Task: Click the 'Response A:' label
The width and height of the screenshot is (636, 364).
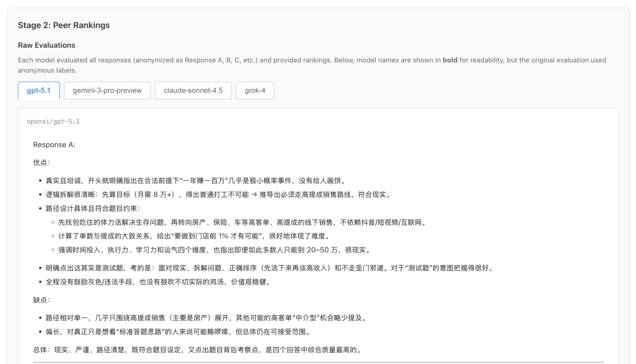Action: (54, 144)
